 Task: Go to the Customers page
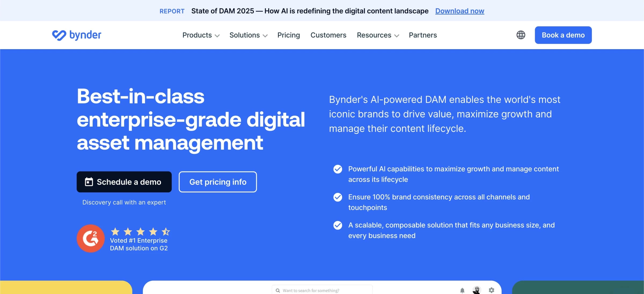click(328, 35)
